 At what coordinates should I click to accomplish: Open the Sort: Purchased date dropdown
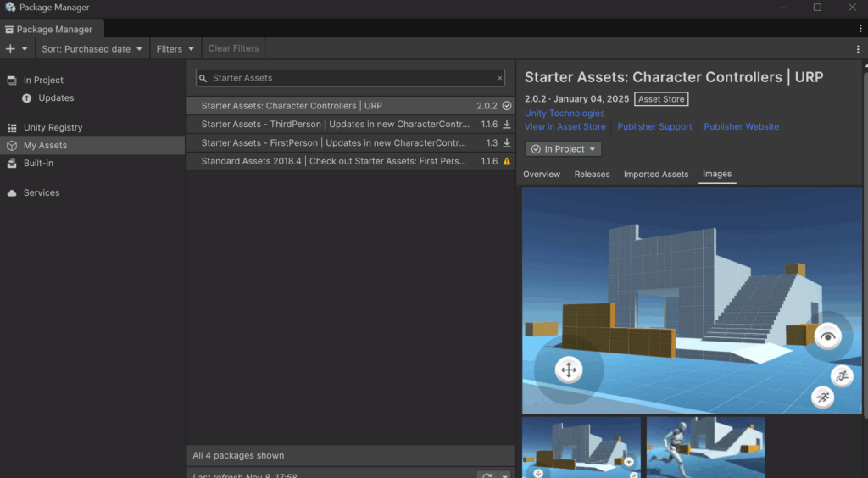pyautogui.click(x=92, y=49)
